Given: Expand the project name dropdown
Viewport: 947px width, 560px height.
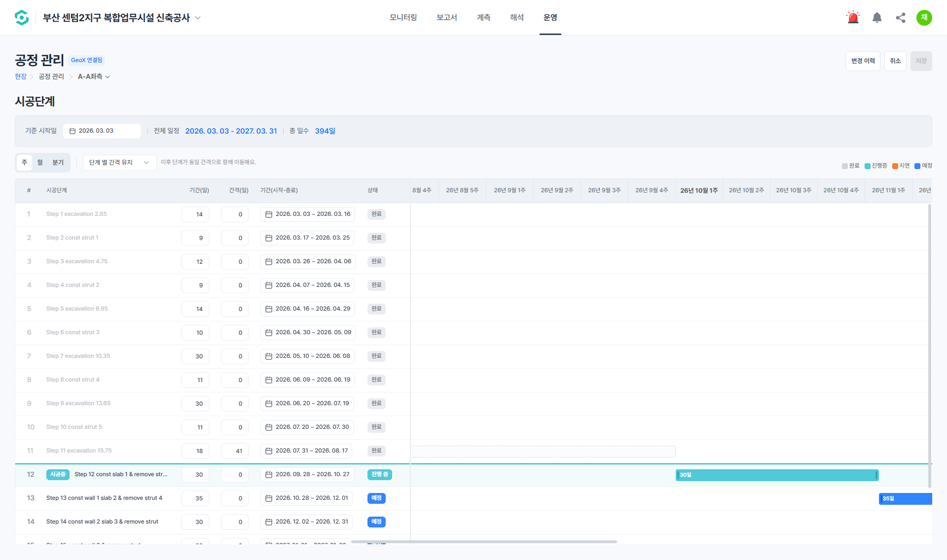Looking at the screenshot, I should [x=198, y=18].
